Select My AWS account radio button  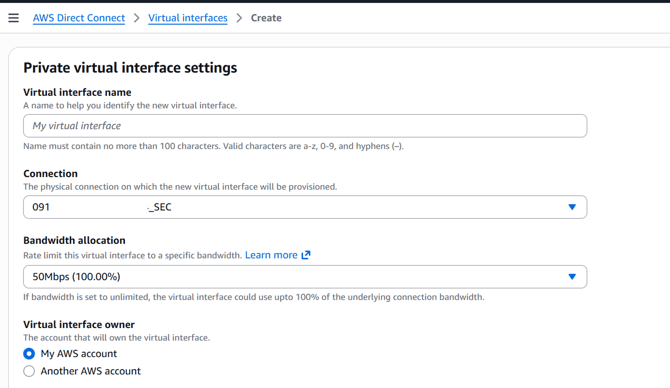[29, 354]
